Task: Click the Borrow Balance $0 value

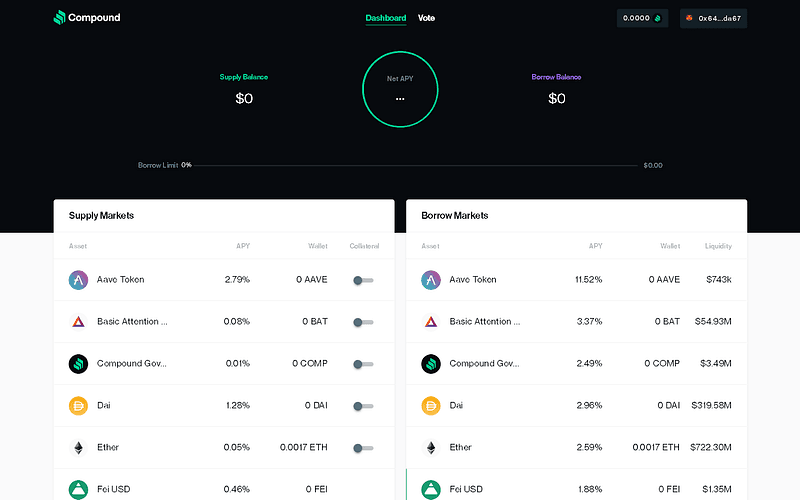Action: click(557, 98)
